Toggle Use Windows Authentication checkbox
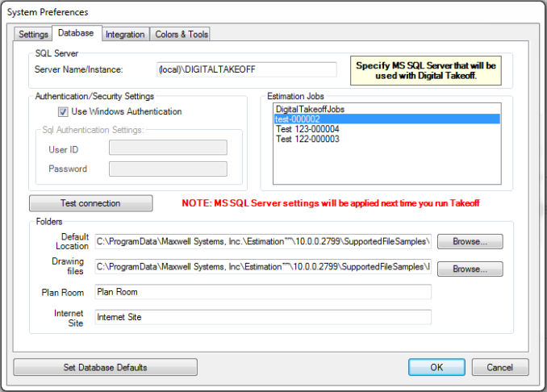This screenshot has width=547, height=392. click(63, 111)
